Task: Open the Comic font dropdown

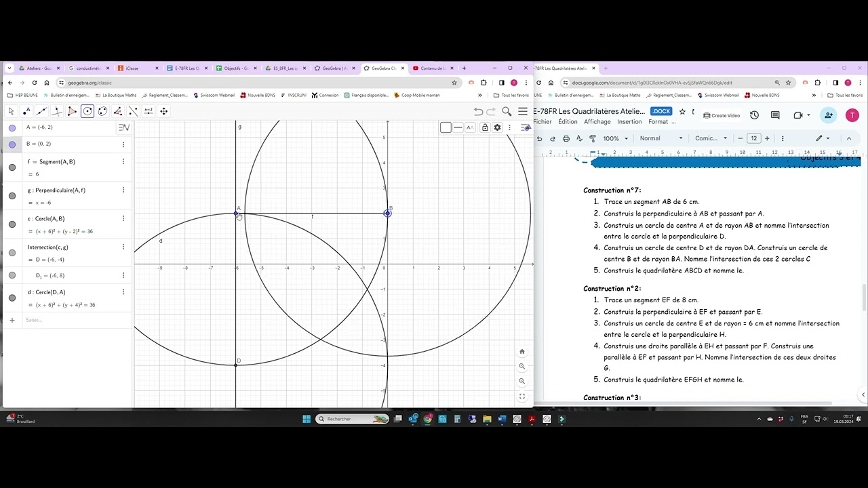Action: click(x=711, y=138)
